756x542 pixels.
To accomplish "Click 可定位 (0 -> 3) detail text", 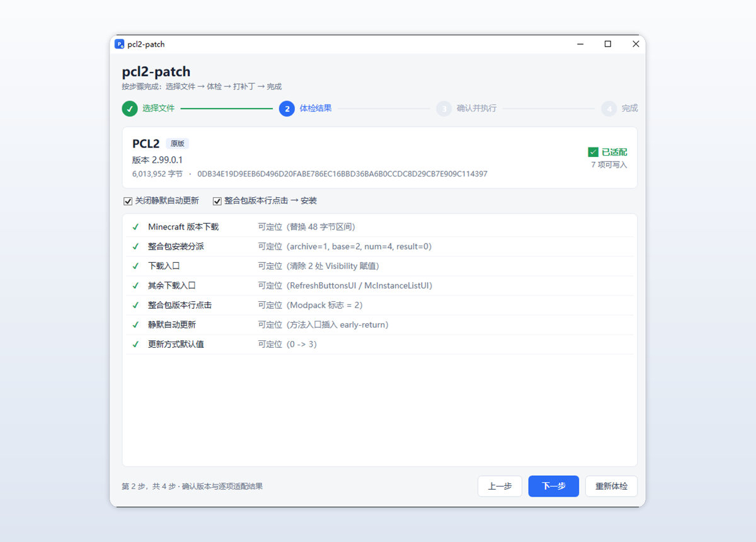I will click(x=287, y=344).
